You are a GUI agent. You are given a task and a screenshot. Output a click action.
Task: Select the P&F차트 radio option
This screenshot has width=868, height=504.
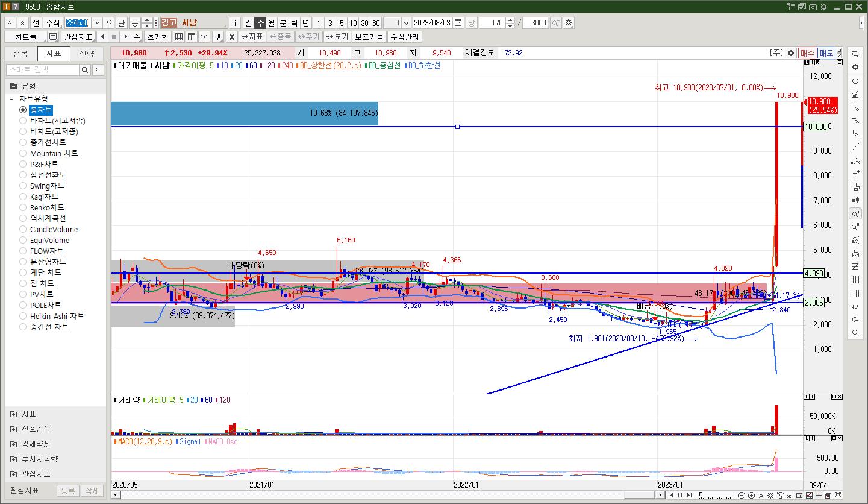[23, 164]
